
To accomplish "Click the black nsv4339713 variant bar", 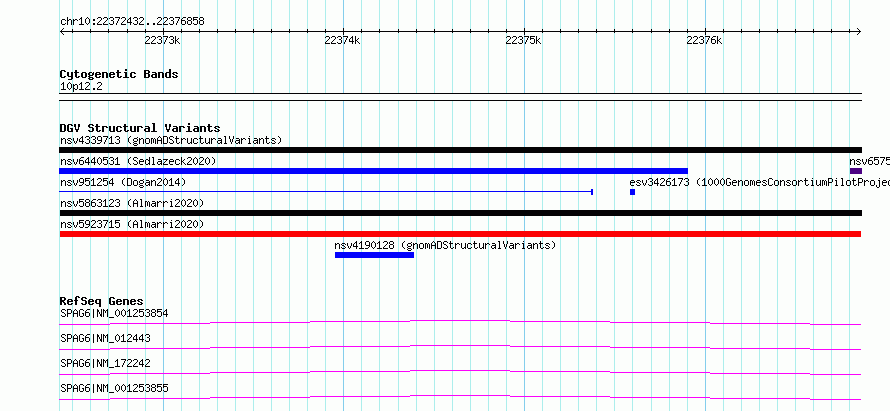I will pos(460,150).
